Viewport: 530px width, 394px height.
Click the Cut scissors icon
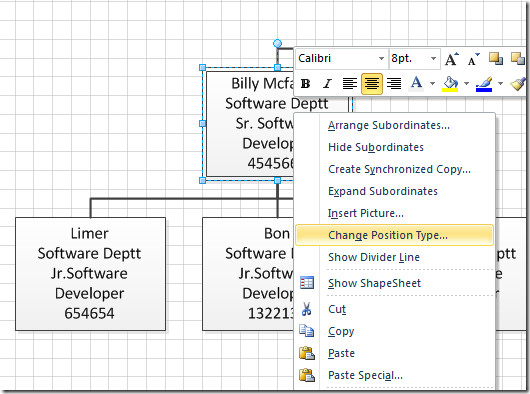(307, 309)
